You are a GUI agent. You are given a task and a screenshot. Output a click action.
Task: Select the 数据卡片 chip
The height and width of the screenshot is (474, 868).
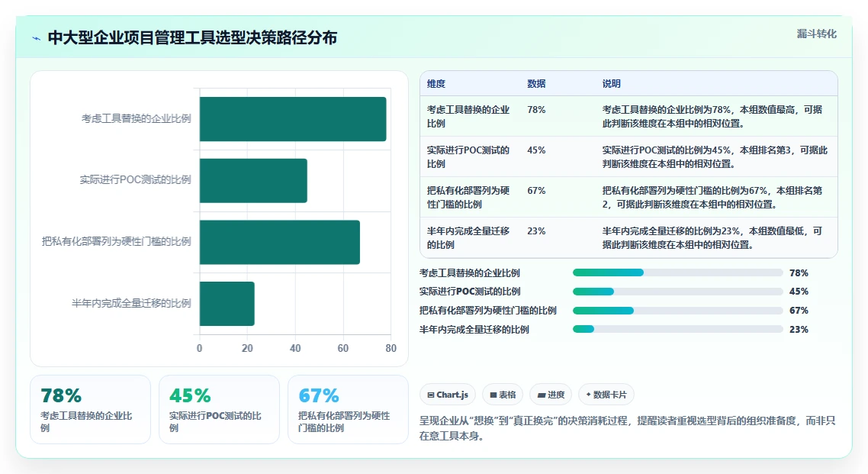606,395
